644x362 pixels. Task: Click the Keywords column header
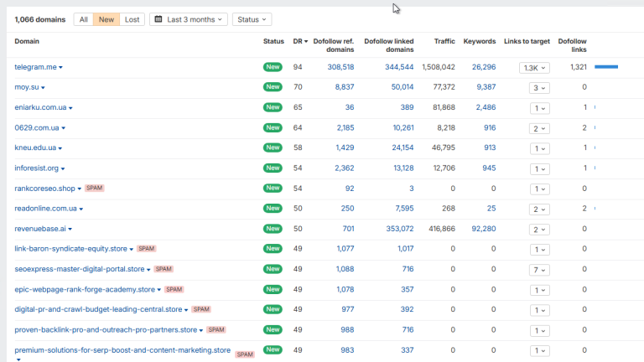(x=480, y=41)
